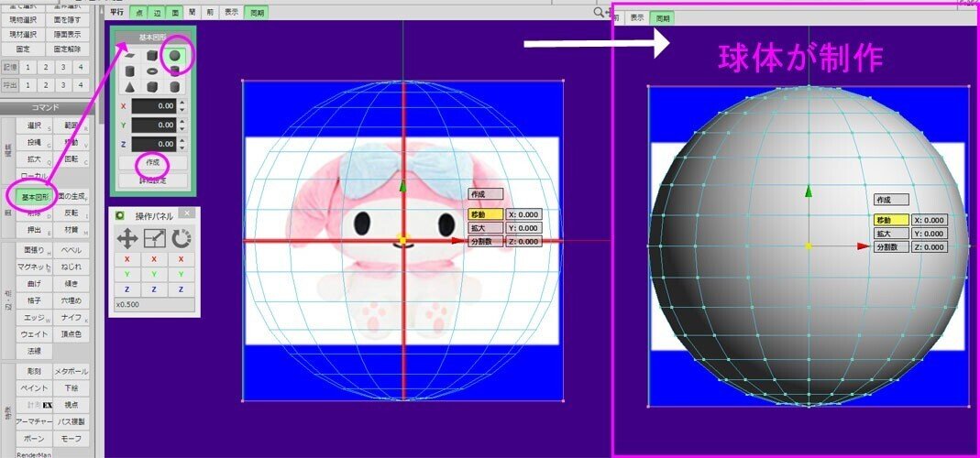
Task: Increase the X value with up arrow
Action: [x=182, y=103]
